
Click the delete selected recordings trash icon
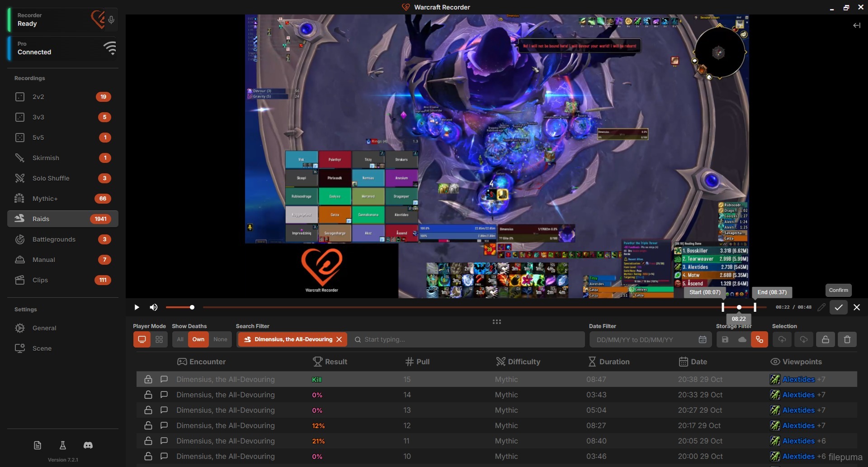coord(847,339)
